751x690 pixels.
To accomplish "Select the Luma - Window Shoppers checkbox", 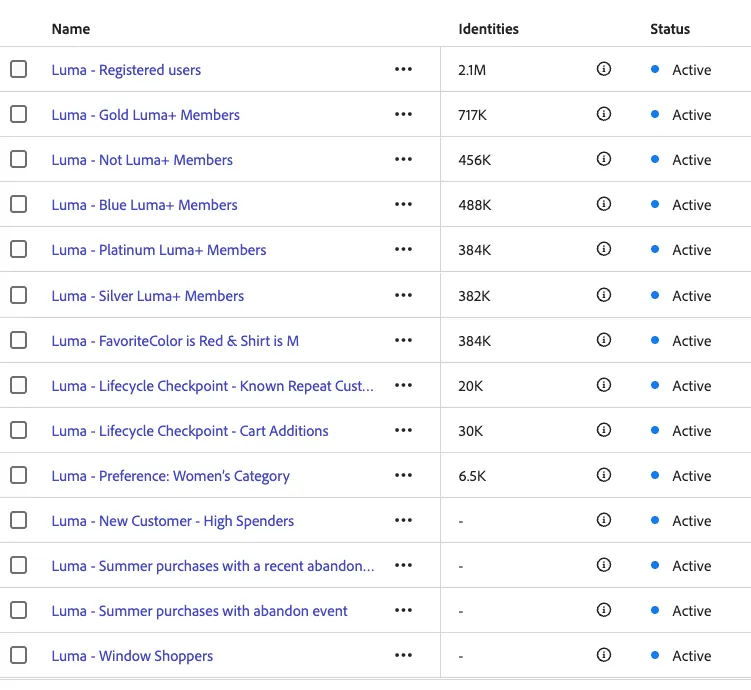I will 19,655.
